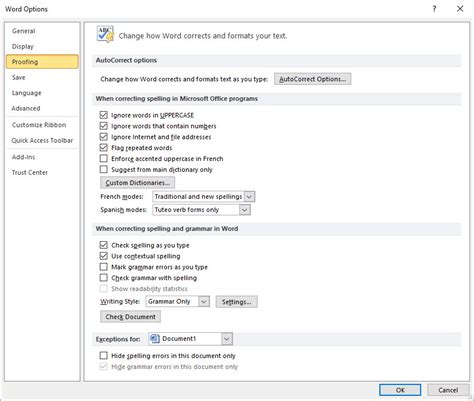474x401 pixels.
Task: Open Quick Access Toolbar settings
Action: pos(42,140)
